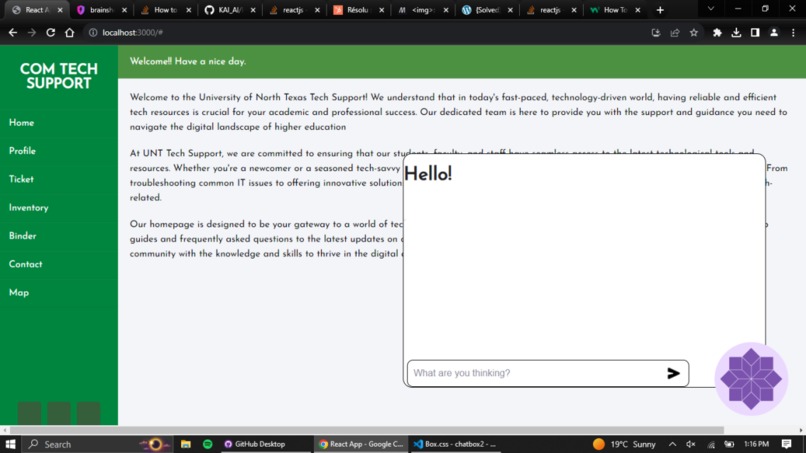Bookmark this page with the star icon
Viewport: 806px width, 453px height.
693,32
